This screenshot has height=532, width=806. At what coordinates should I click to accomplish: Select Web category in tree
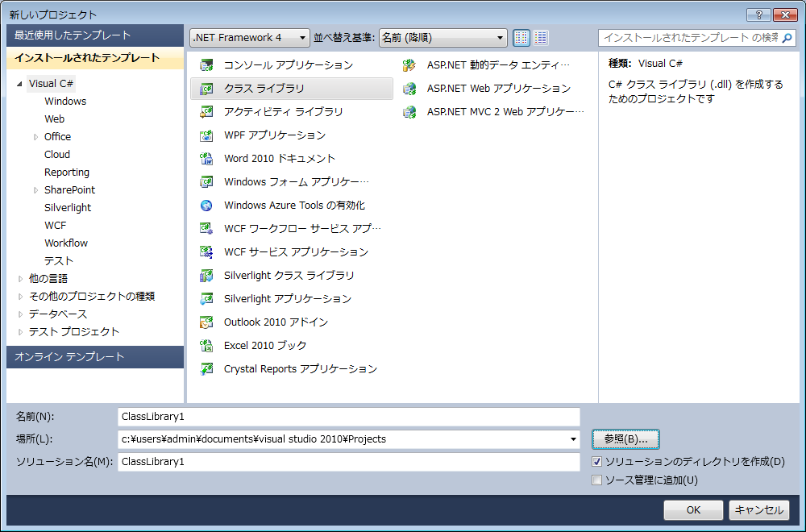(x=55, y=118)
